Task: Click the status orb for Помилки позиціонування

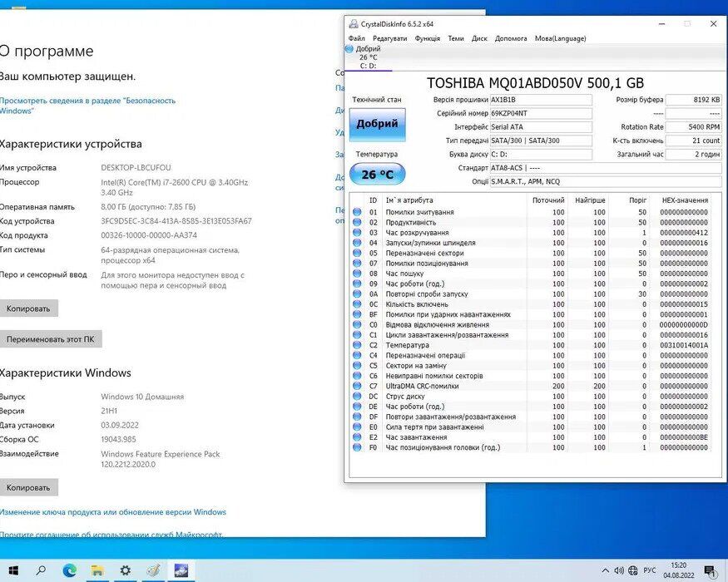Action: 357,264
